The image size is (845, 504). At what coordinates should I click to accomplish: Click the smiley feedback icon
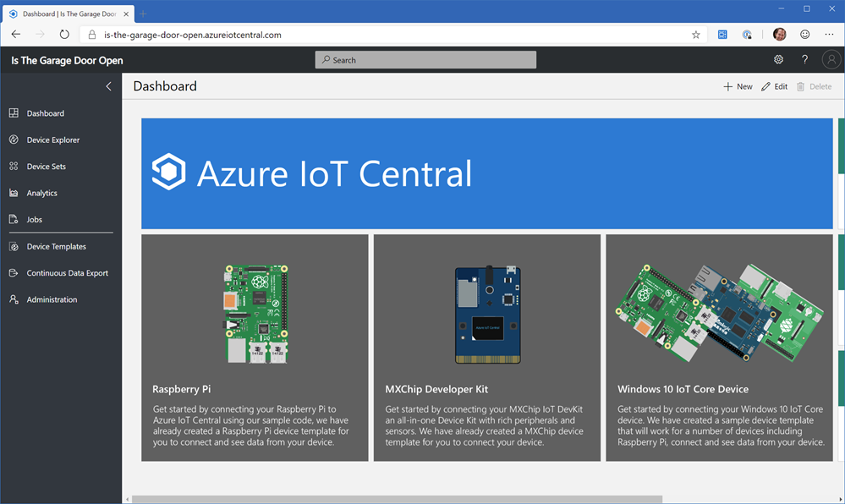pyautogui.click(x=804, y=35)
